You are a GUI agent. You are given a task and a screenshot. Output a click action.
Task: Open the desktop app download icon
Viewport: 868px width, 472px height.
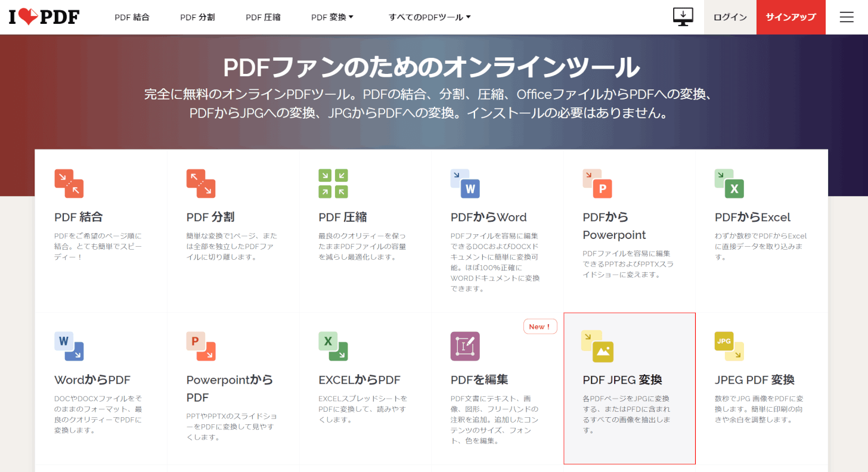click(x=683, y=17)
